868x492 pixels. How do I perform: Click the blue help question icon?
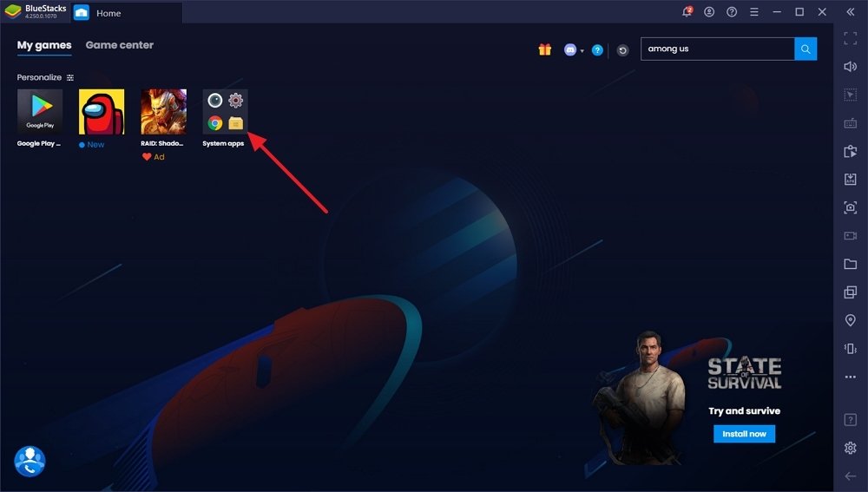(597, 50)
